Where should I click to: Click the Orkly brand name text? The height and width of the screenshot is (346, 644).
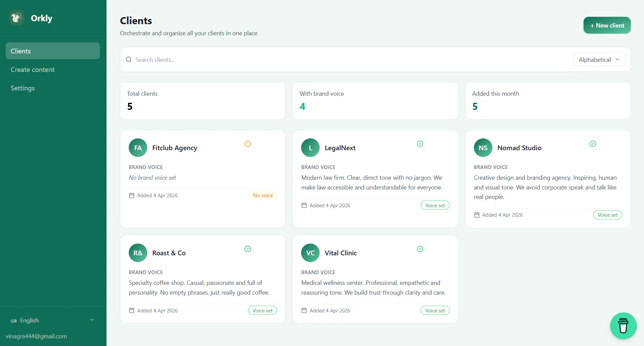[x=42, y=18]
